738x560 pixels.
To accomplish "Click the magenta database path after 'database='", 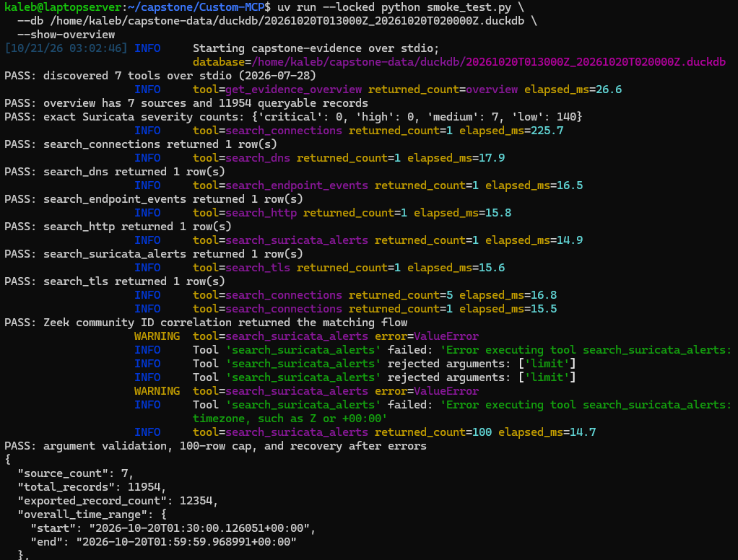I will point(489,62).
